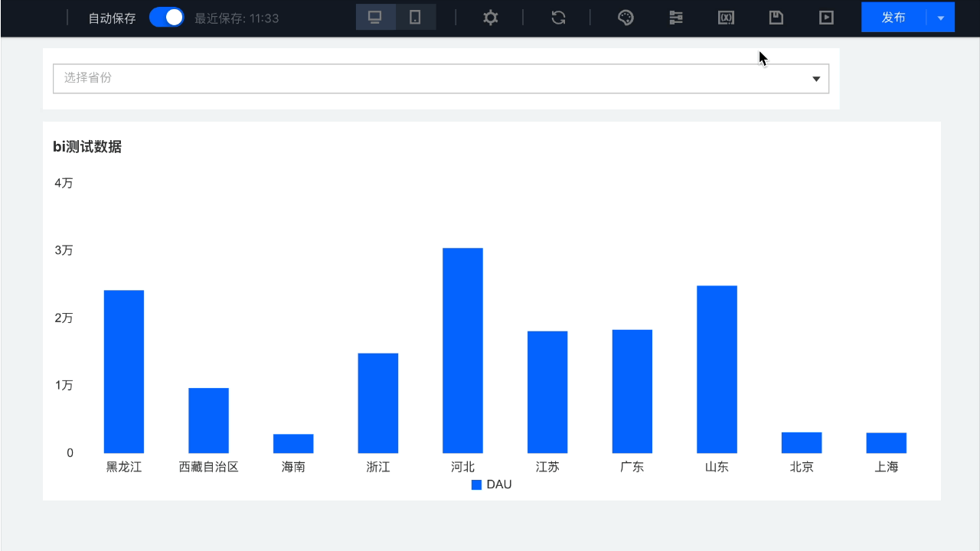Click the 4万 y-axis label
This screenshot has height=551, width=980.
(64, 183)
